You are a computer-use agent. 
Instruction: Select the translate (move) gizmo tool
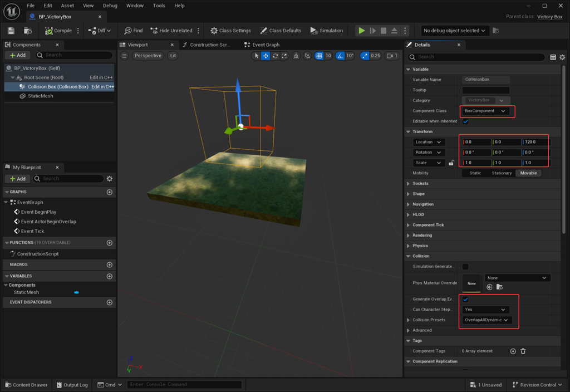(x=266, y=56)
